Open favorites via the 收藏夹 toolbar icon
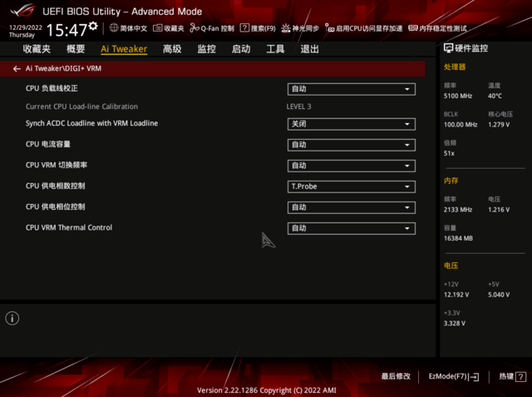The image size is (532, 397). click(157, 27)
